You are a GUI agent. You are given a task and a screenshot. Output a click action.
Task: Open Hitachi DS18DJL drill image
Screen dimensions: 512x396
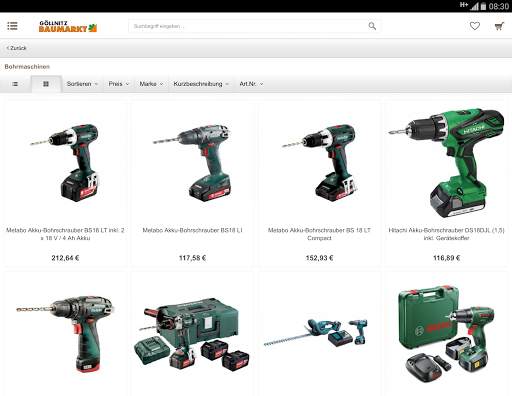[x=446, y=163]
